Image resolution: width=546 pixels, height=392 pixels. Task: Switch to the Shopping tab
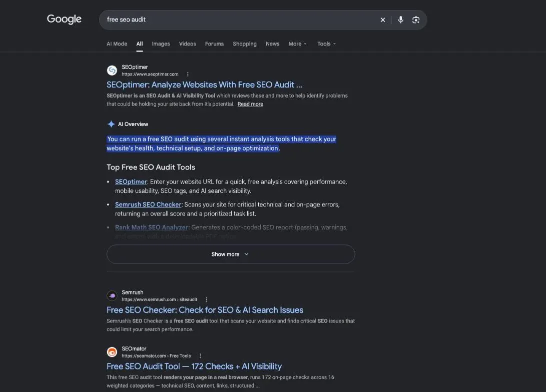pyautogui.click(x=245, y=44)
